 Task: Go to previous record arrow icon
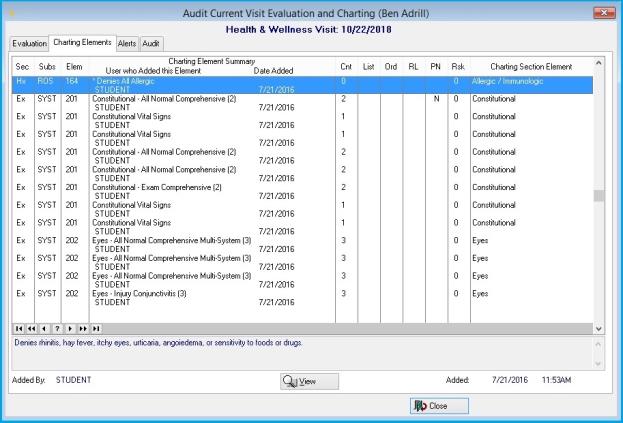[x=44, y=328]
